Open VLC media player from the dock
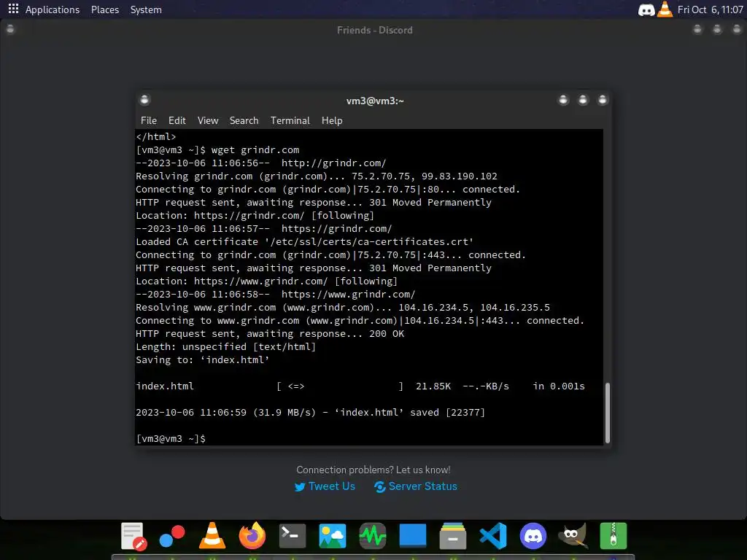Screen dimensions: 747x560 (x=212, y=536)
